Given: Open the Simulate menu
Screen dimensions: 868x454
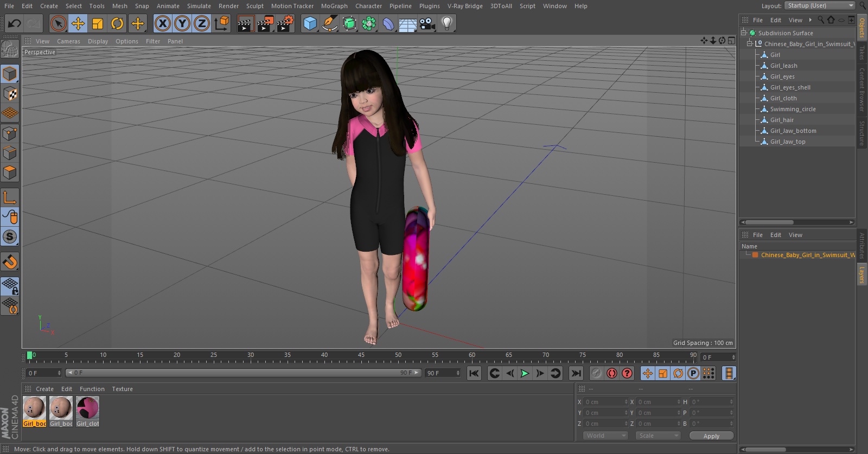Looking at the screenshot, I should tap(199, 6).
